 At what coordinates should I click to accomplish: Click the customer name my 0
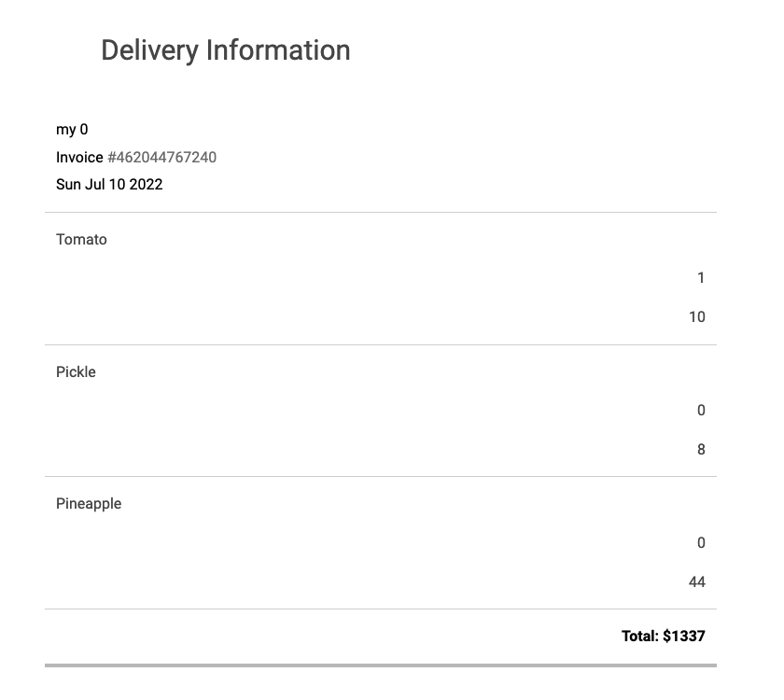click(x=72, y=130)
